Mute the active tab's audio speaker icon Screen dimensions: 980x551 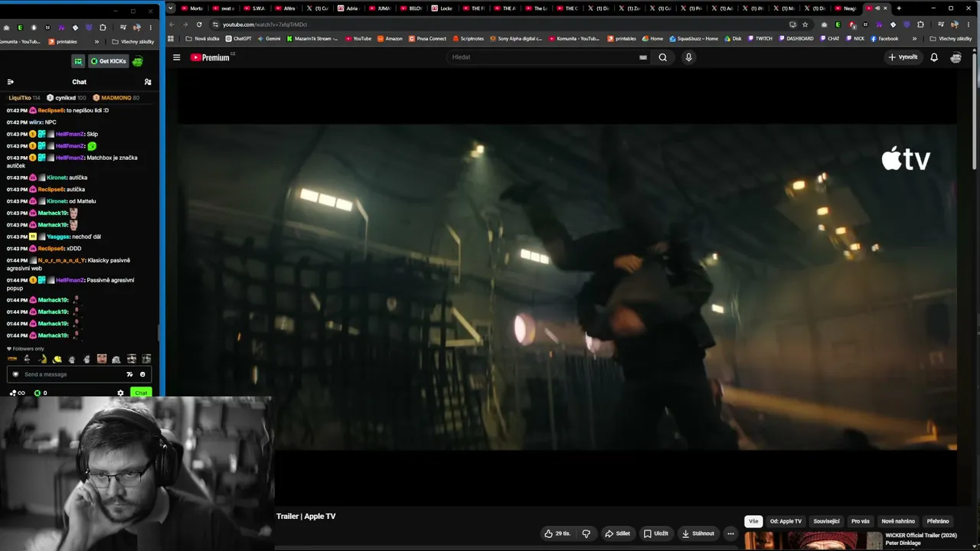(x=877, y=8)
